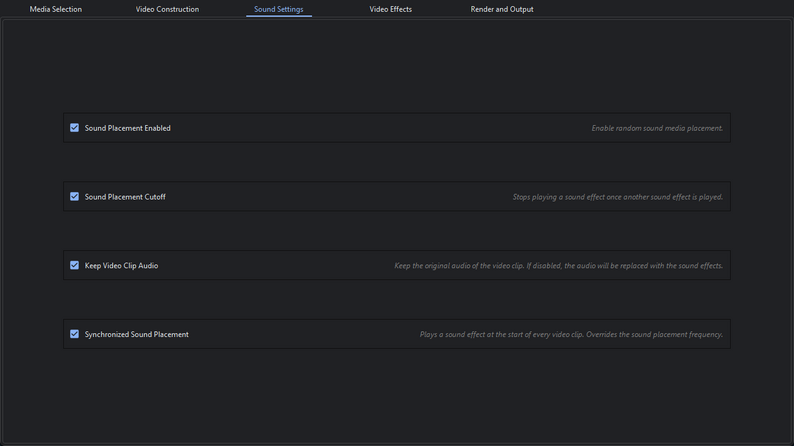Viewport: 794px width, 446px height.
Task: Click the "Enable random sound media placement" description
Action: click(x=656, y=128)
